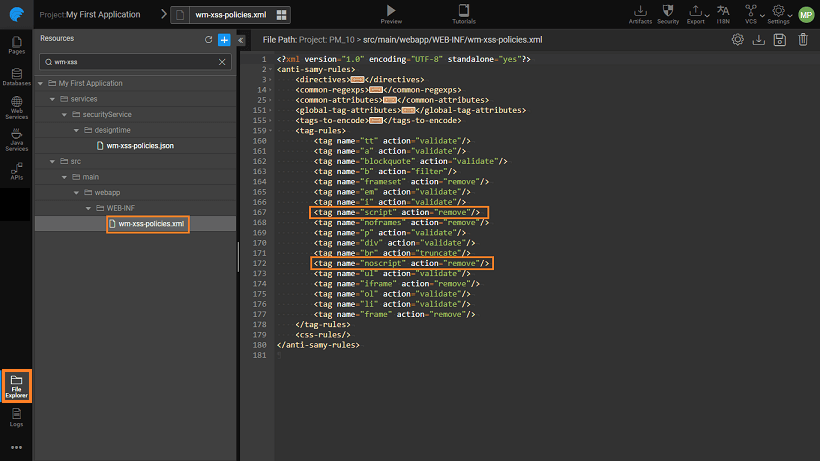
Task: Collapse the securityService folder
Action: [63, 115]
